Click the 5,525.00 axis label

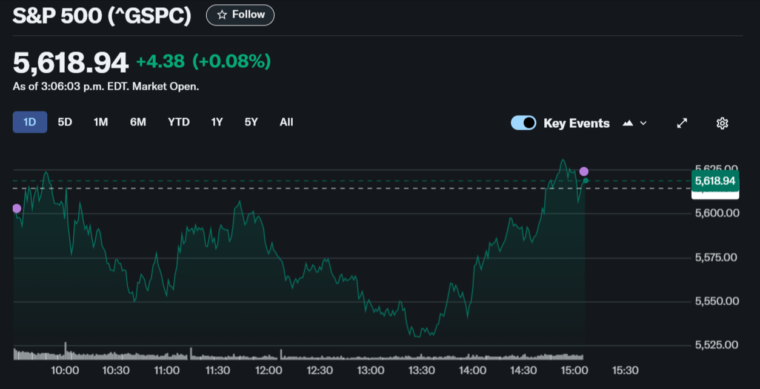point(717,345)
